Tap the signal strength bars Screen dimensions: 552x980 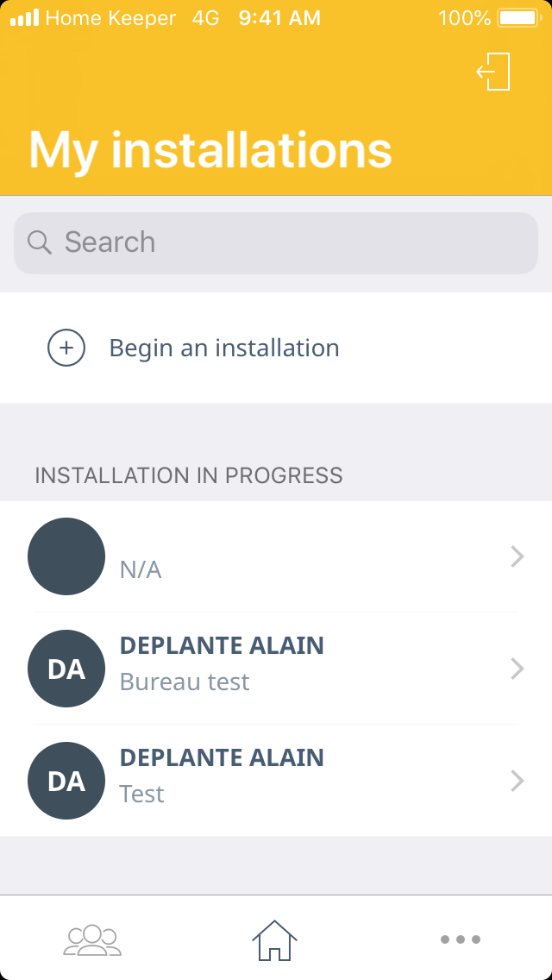point(24,17)
